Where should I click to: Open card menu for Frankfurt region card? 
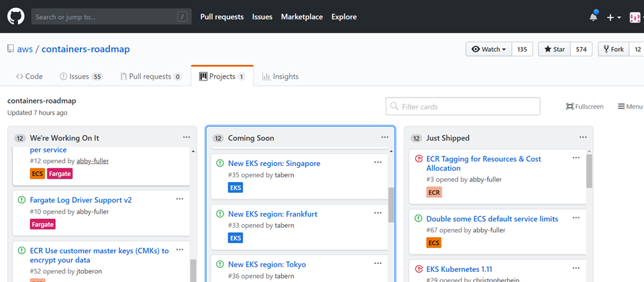tap(378, 213)
